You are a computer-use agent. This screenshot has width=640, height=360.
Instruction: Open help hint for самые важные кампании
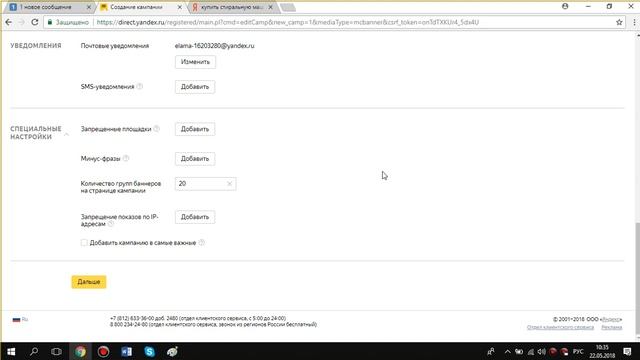click(x=202, y=242)
